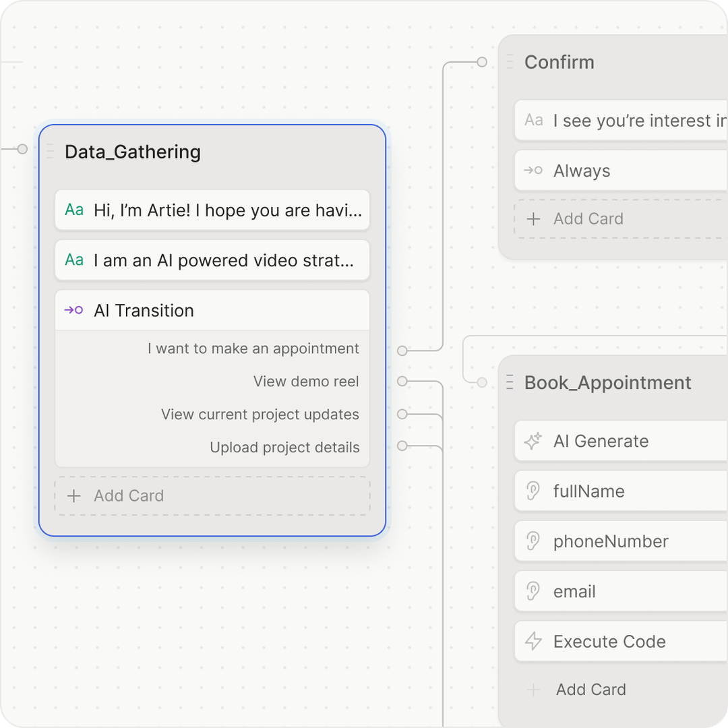728x728 pixels.
Task: Click the ear icon on the phoneNumber card
Action: click(533, 541)
